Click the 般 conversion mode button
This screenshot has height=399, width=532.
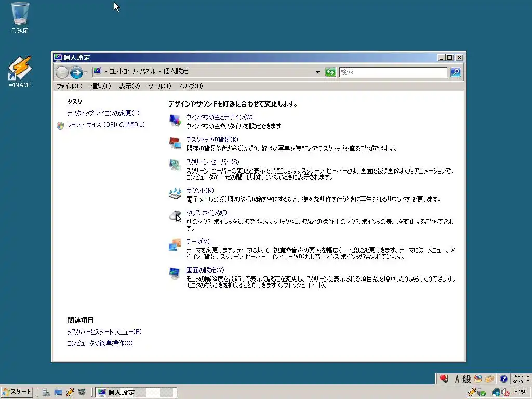467,379
